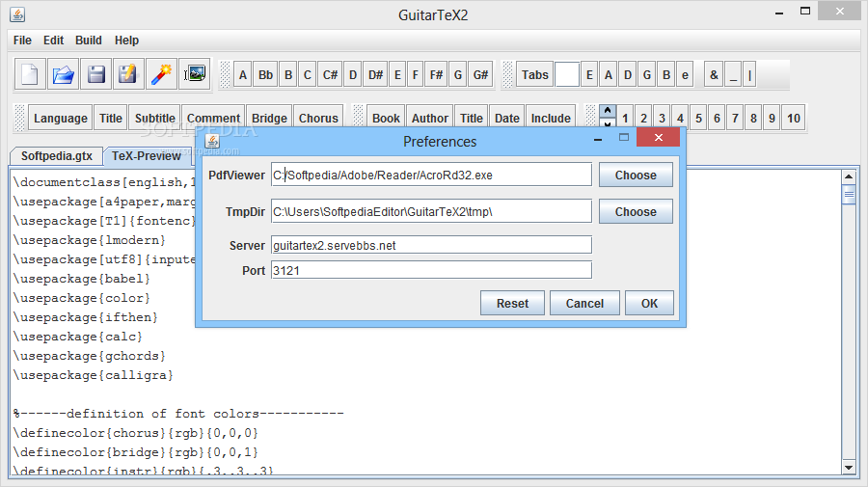
Task: Click the editor scrollbar up arrow
Action: [x=848, y=176]
